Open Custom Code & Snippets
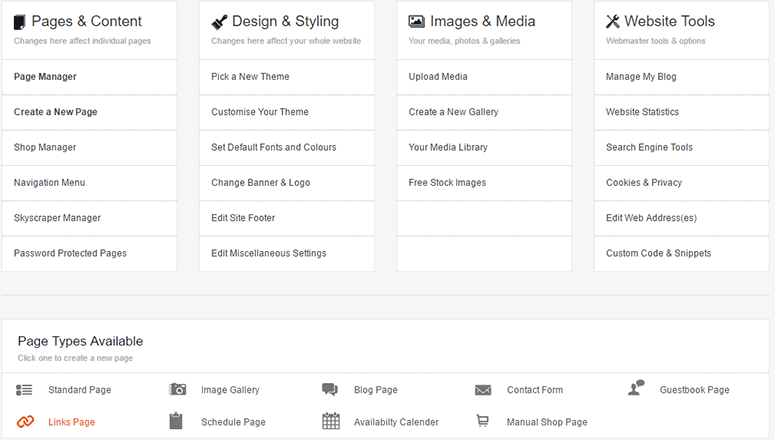This screenshot has height=440, width=775. pyautogui.click(x=658, y=253)
